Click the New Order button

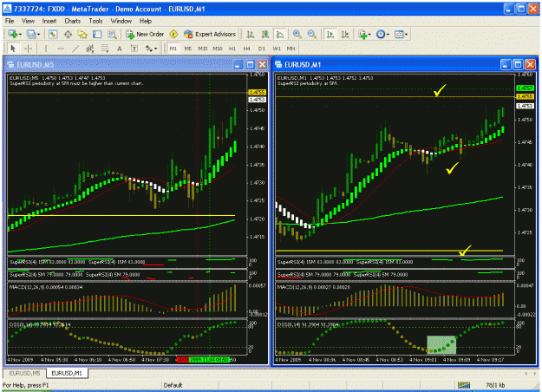[x=145, y=34]
